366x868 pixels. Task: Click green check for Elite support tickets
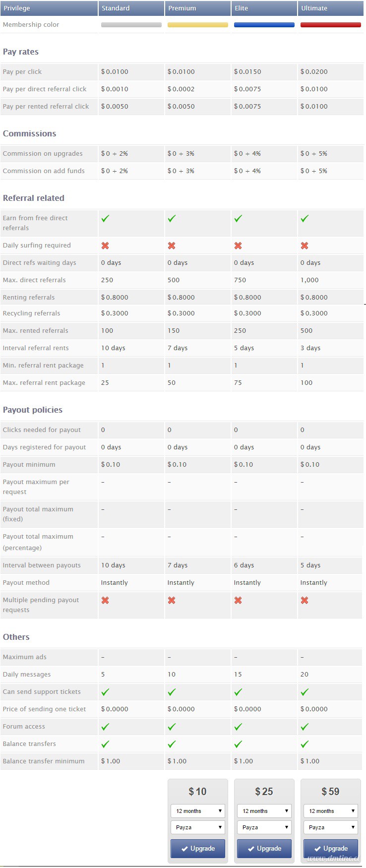pyautogui.click(x=238, y=692)
